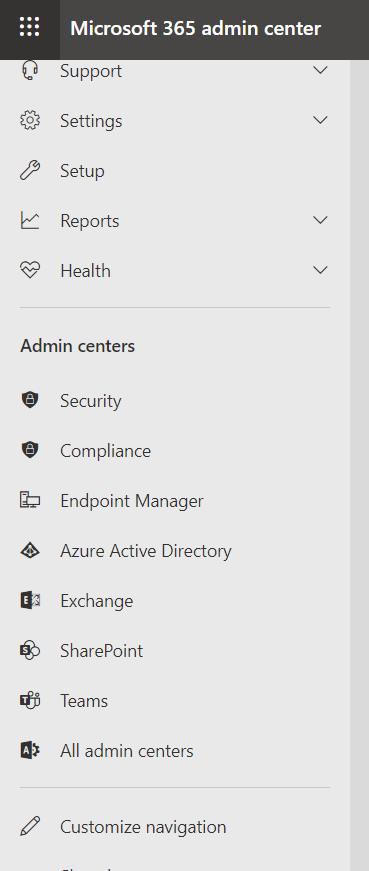Screen dimensions: 369x871
Task: Click the Exchange icon
Action: 30,600
